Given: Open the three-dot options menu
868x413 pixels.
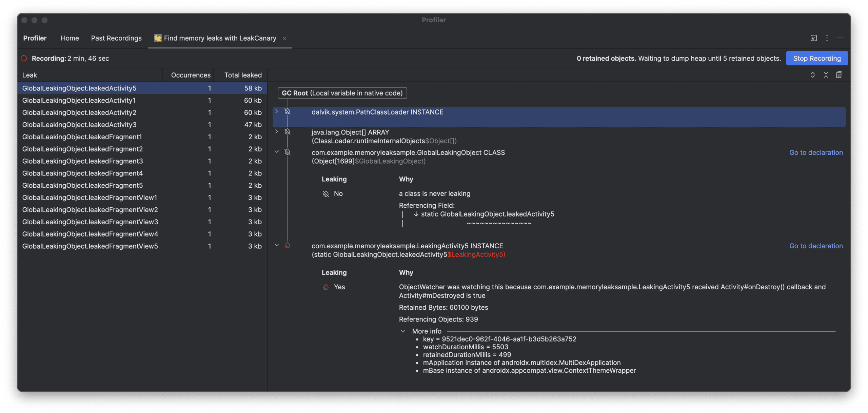Looking at the screenshot, I should coord(827,38).
